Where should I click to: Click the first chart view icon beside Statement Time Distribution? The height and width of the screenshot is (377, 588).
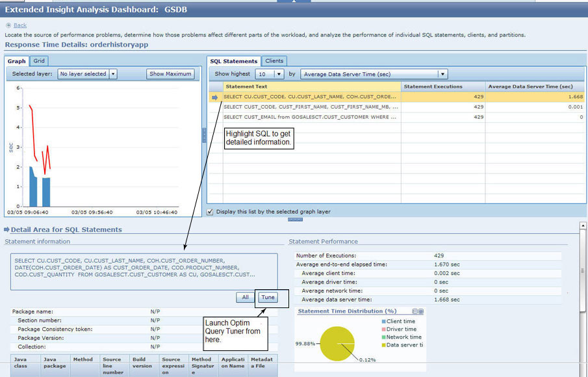coord(415,311)
